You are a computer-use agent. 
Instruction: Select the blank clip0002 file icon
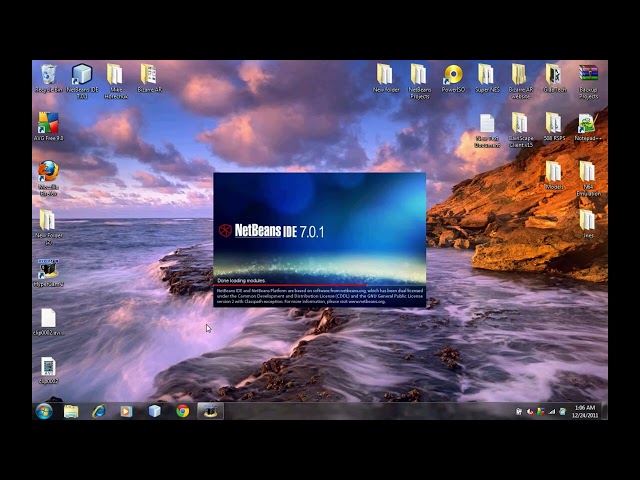49,322
